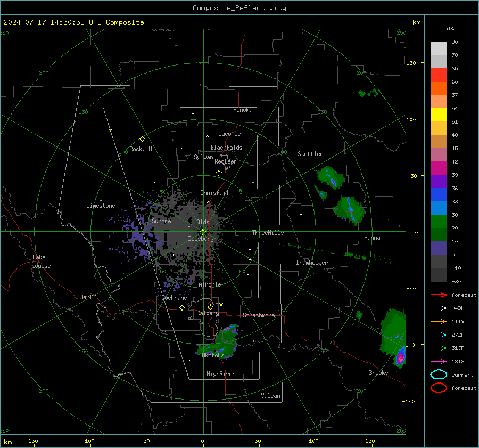This screenshot has width=479, height=448.
Task: Click the Olds label
Action: (203, 222)
